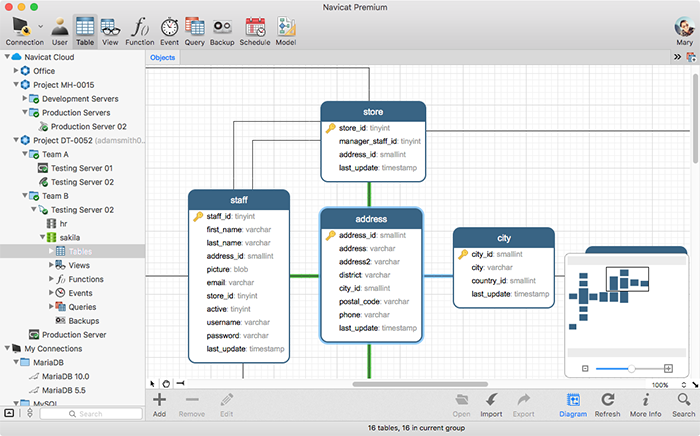Collapse My Connections group
Image resolution: width=700 pixels, height=436 pixels.
[x=7, y=348]
